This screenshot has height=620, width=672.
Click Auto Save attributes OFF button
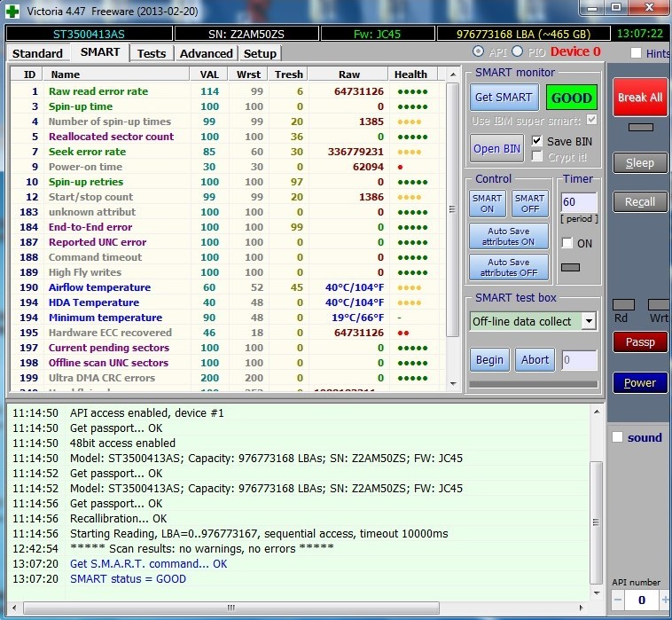pyautogui.click(x=508, y=267)
